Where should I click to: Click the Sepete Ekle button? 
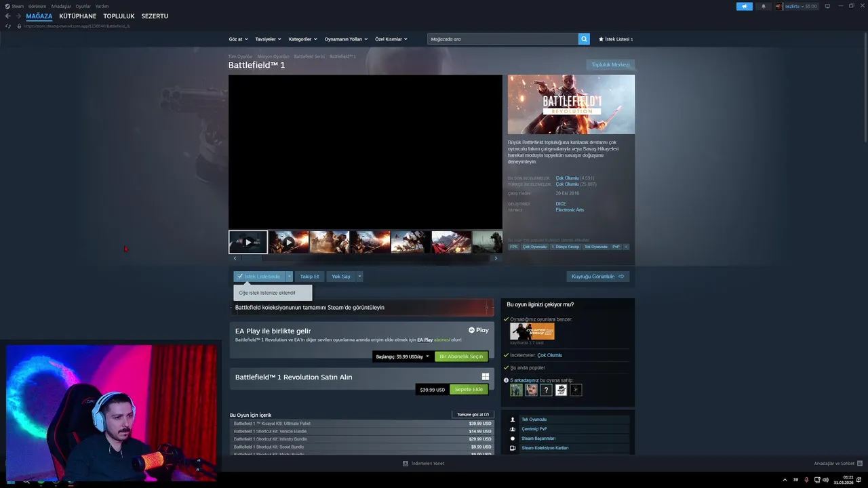point(469,390)
